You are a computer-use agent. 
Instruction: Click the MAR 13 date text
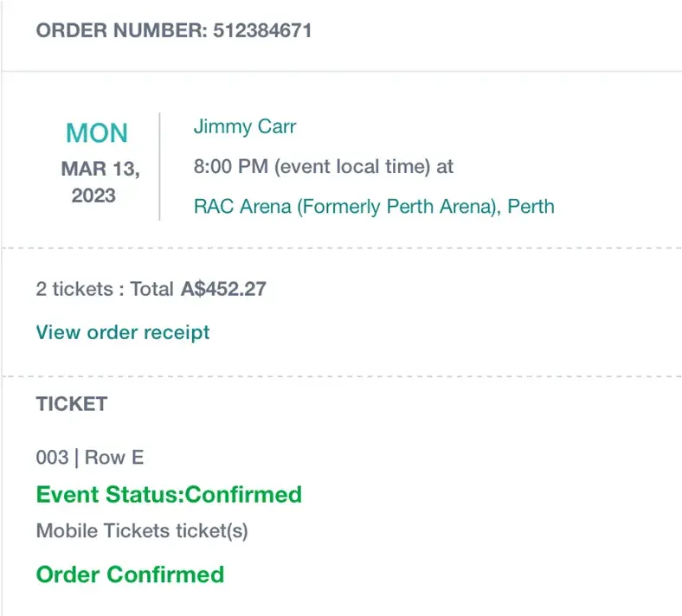(x=100, y=168)
